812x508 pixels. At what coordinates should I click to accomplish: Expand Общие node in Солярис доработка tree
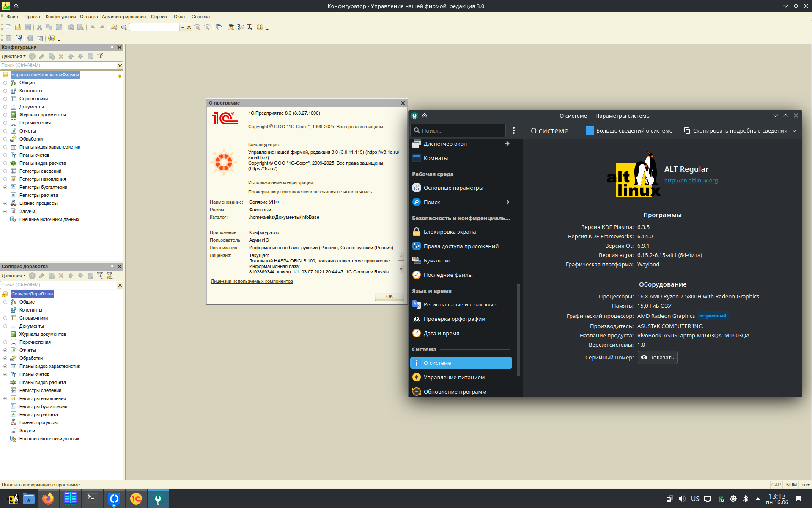(x=5, y=302)
